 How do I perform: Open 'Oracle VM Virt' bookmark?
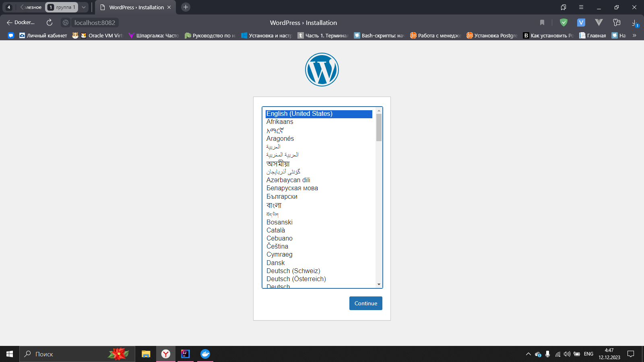(x=101, y=35)
